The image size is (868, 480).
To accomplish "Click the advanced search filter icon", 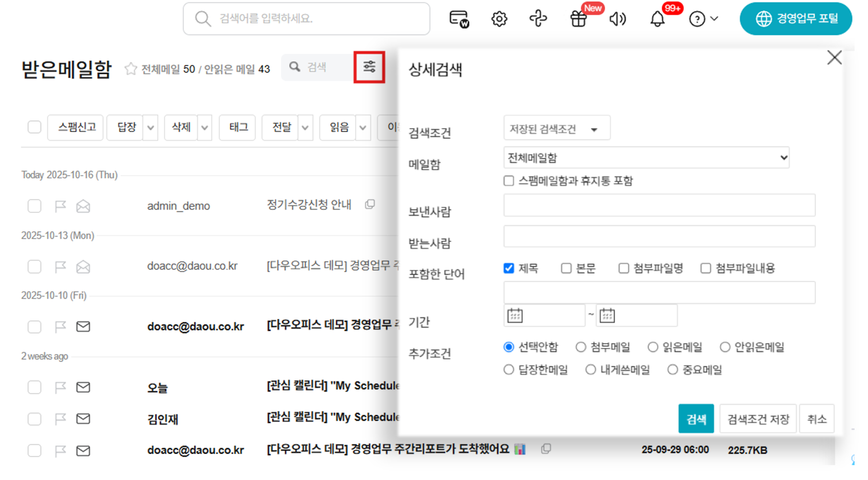I will (369, 67).
